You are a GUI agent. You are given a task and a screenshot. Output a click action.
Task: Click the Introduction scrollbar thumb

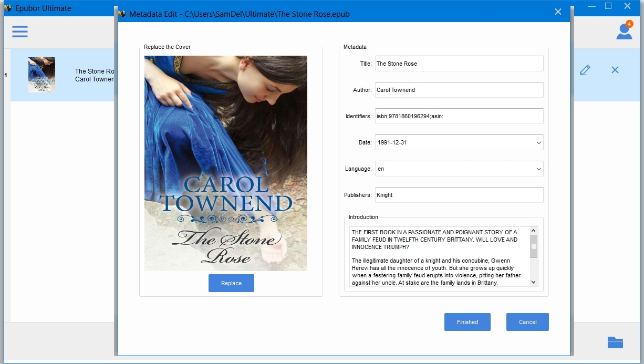[x=534, y=246]
